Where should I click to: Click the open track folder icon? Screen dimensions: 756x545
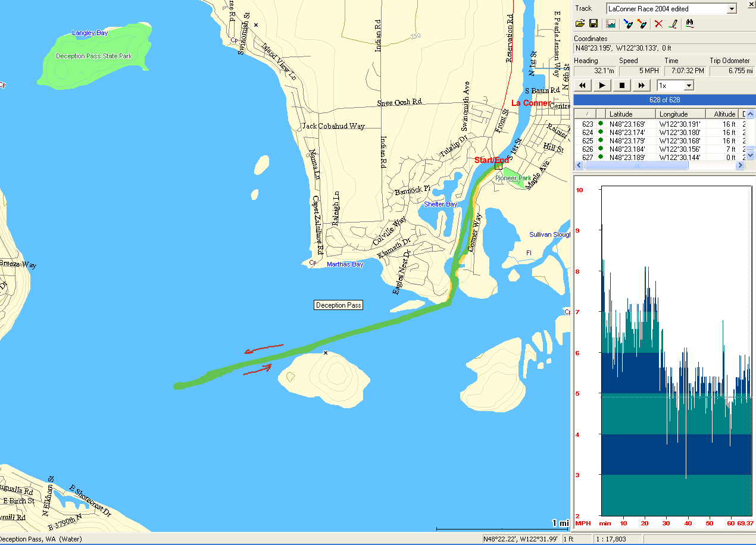(x=580, y=24)
